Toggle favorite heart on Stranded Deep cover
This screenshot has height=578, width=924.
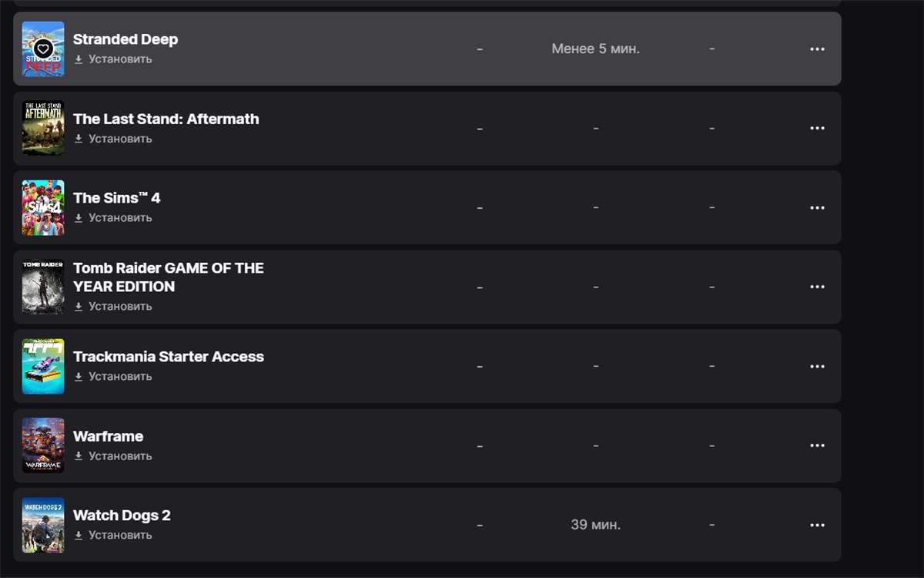pos(43,49)
